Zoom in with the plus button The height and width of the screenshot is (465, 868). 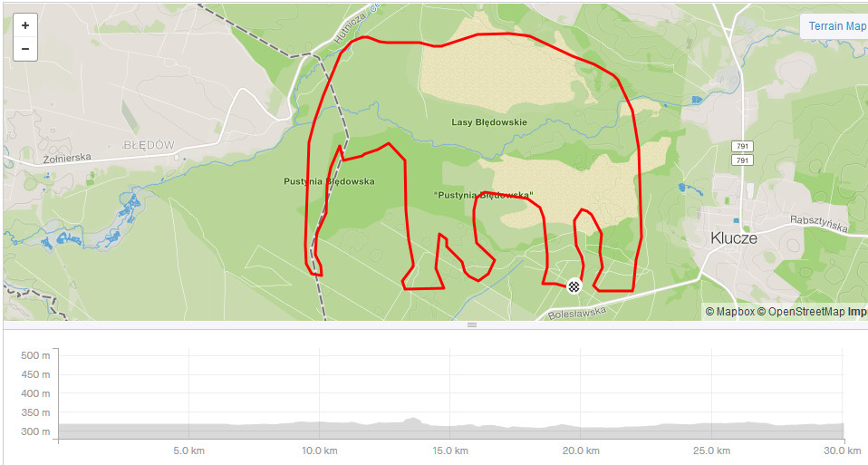point(24,25)
